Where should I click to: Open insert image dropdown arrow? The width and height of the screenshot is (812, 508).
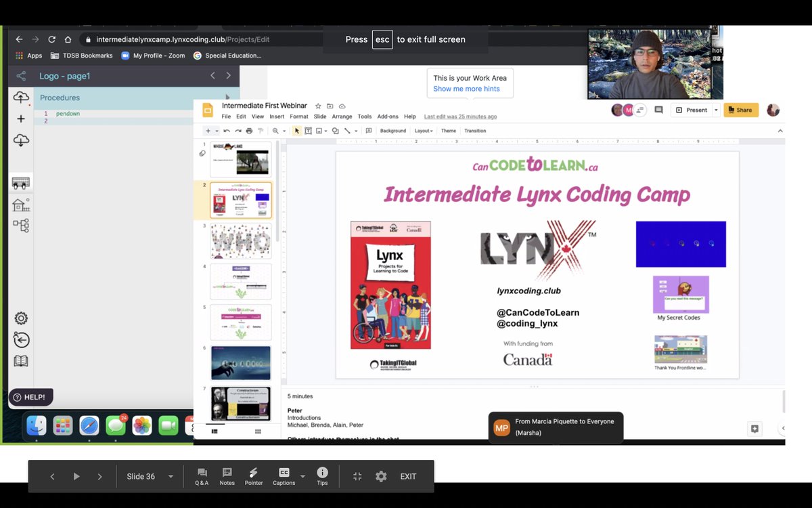(325, 131)
